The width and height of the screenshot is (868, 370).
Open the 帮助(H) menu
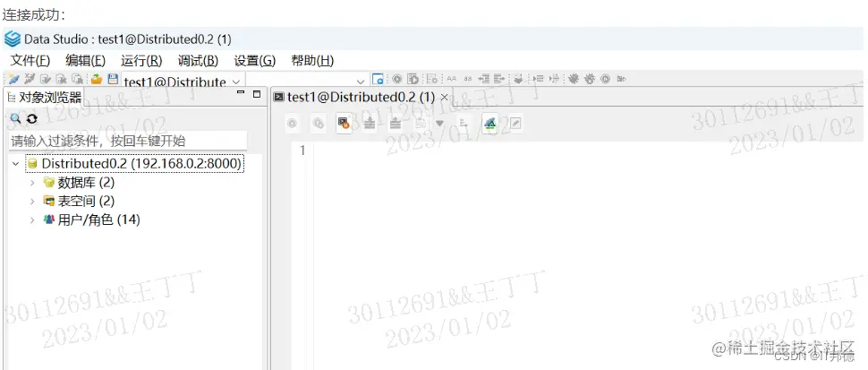point(312,60)
